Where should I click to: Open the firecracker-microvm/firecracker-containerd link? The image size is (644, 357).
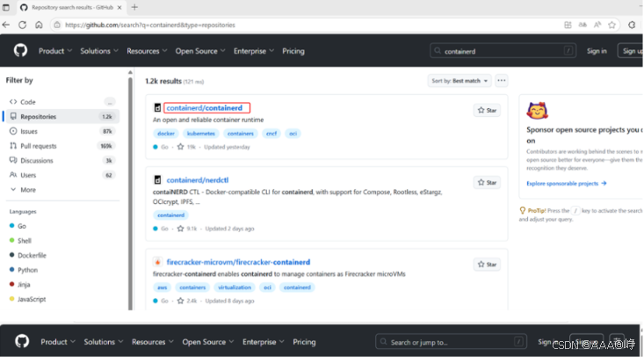(x=238, y=262)
